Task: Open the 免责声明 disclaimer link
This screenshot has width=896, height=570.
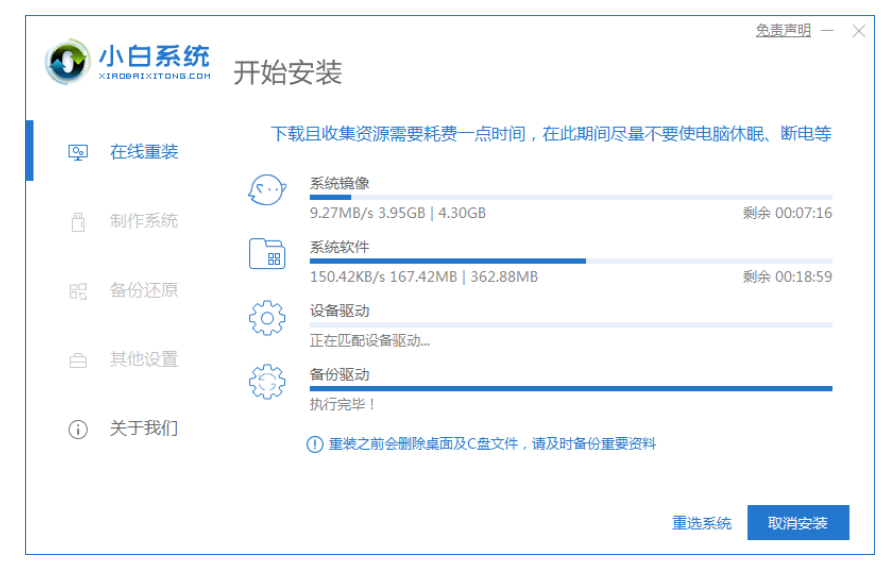Action: click(x=783, y=31)
